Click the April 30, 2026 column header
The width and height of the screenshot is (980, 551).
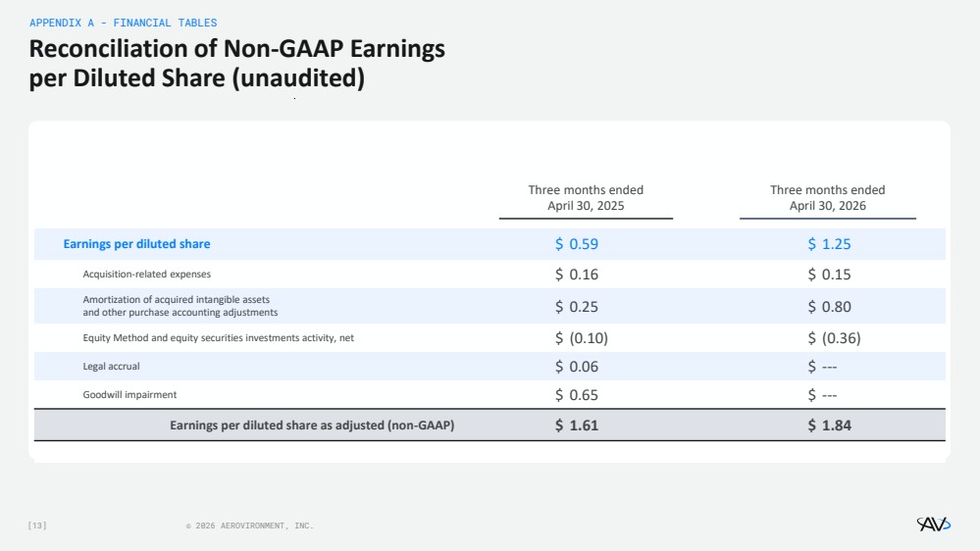coord(828,197)
